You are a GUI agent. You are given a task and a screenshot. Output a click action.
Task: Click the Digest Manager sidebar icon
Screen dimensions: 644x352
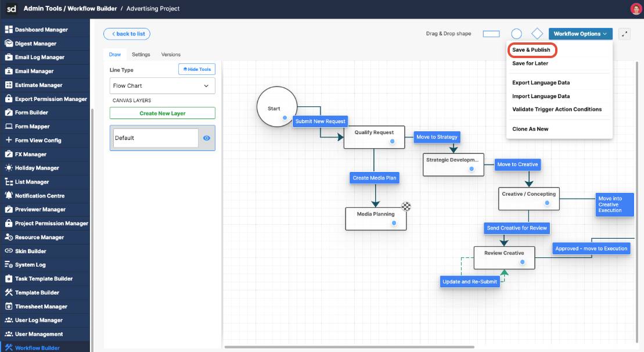pyautogui.click(x=9, y=43)
